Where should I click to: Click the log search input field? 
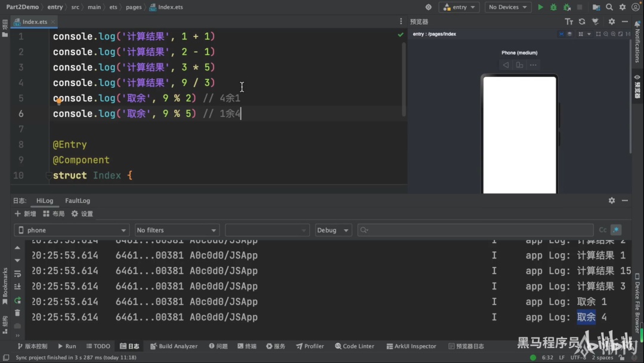coord(475,230)
